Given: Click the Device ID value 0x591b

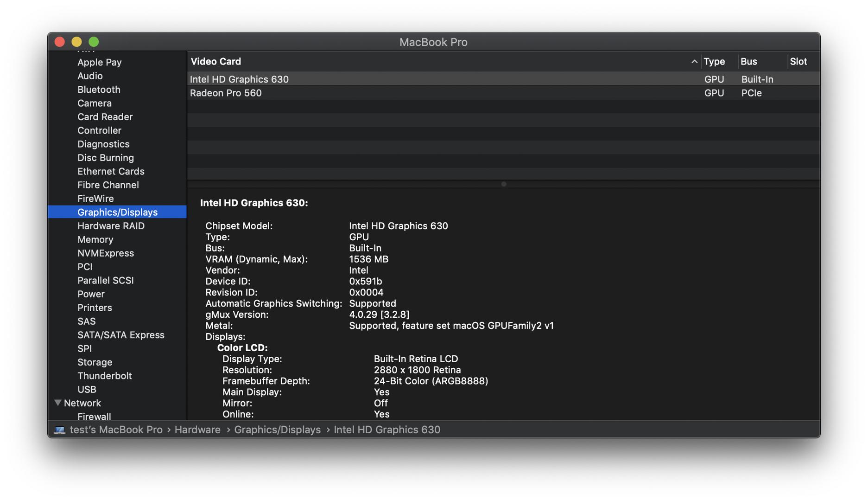Looking at the screenshot, I should click(x=366, y=282).
